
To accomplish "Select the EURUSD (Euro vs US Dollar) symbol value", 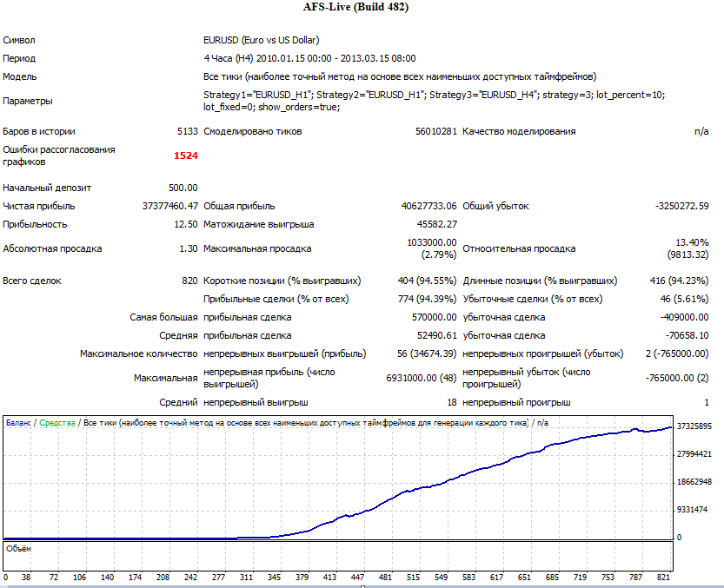I will (262, 40).
